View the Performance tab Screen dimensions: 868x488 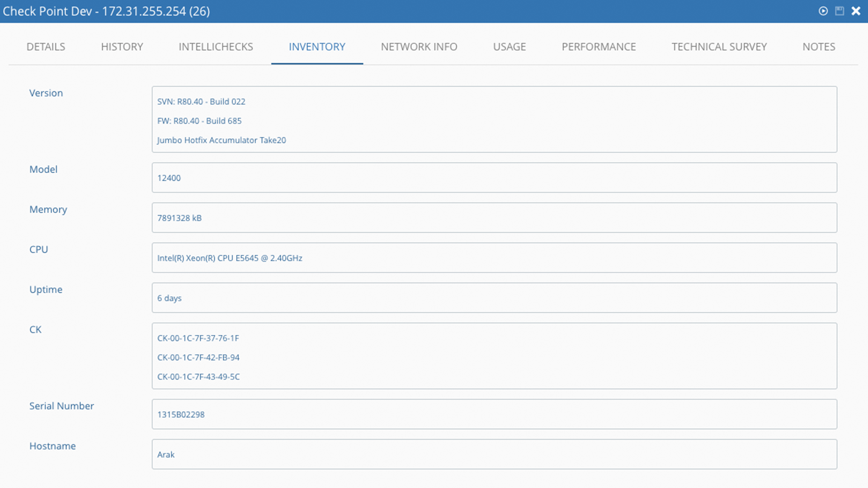pyautogui.click(x=599, y=47)
